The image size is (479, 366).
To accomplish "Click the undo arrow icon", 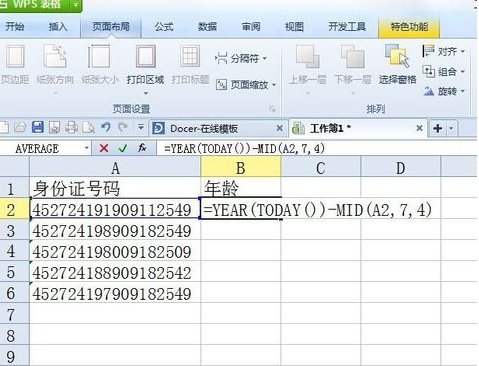I will tap(106, 127).
